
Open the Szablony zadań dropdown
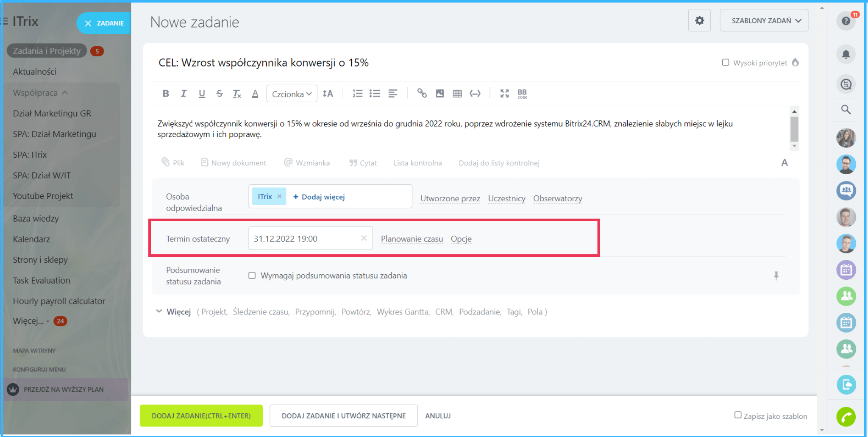pyautogui.click(x=764, y=20)
